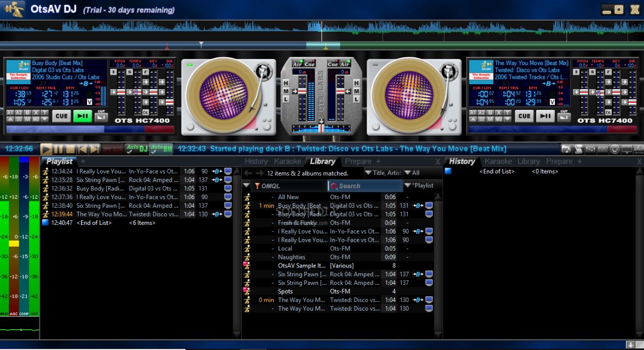Toggle the Auto BM beat-mix checkbox
Viewport: 644px width, 350px height.
click(161, 149)
